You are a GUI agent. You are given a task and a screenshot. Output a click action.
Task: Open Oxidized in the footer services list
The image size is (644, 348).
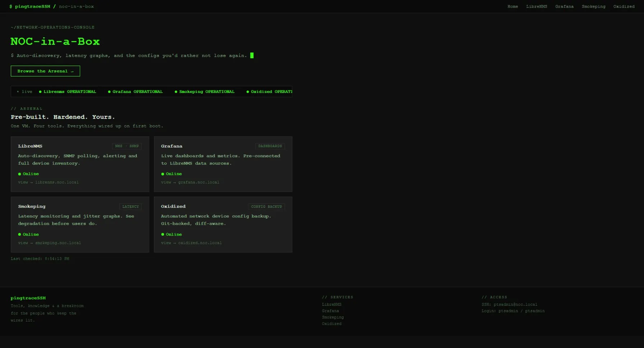click(332, 324)
